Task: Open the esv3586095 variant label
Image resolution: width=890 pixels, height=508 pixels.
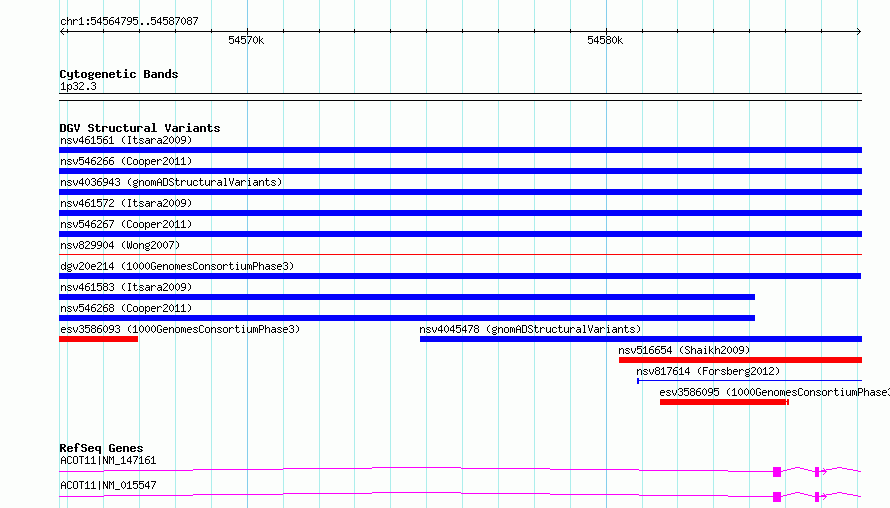Action: click(774, 392)
